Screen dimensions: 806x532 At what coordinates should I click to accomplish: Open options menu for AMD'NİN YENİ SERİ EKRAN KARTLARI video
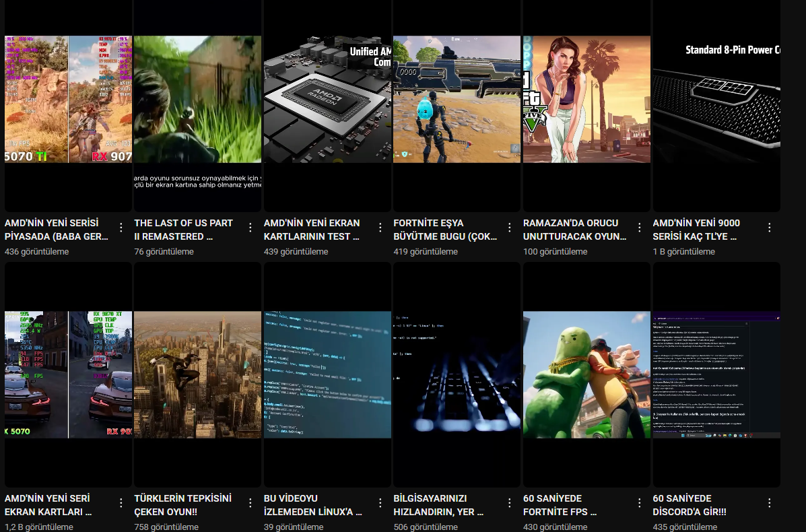pos(121,502)
